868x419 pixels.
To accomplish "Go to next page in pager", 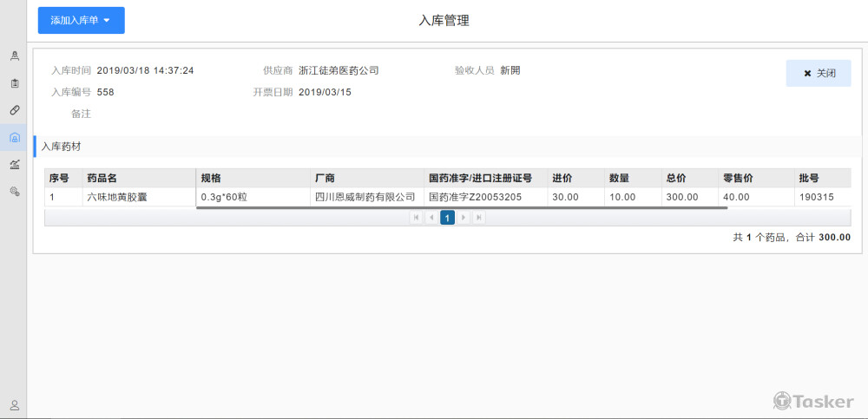I will 464,218.
